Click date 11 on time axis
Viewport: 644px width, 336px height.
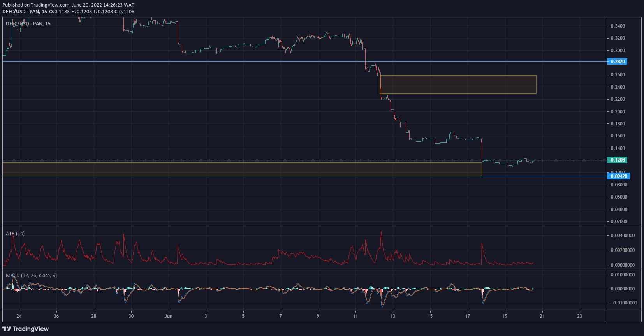coord(355,316)
